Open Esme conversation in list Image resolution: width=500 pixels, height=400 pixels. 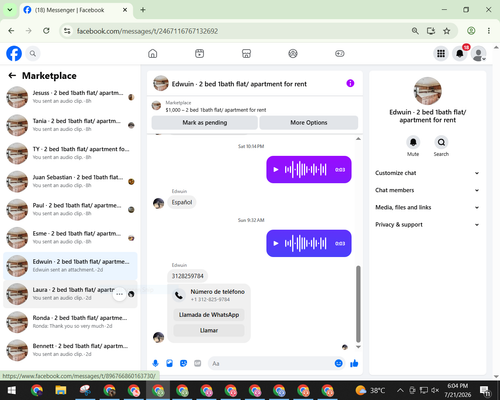click(x=70, y=238)
